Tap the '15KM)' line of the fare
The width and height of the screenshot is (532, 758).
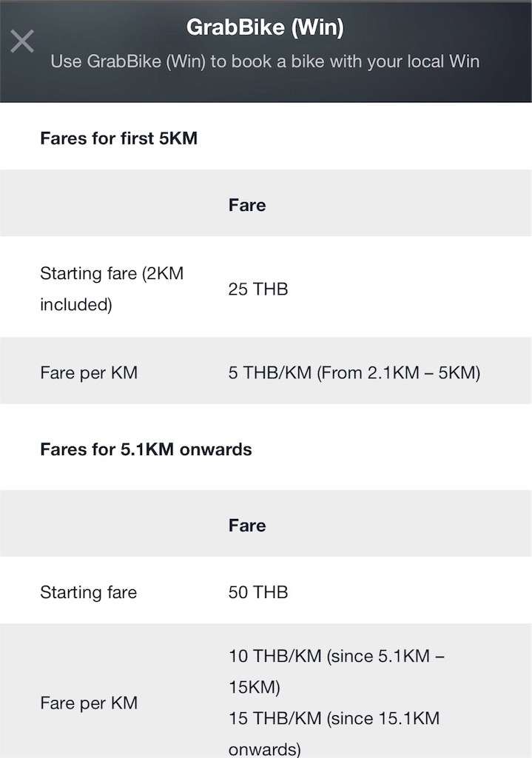pos(255,688)
